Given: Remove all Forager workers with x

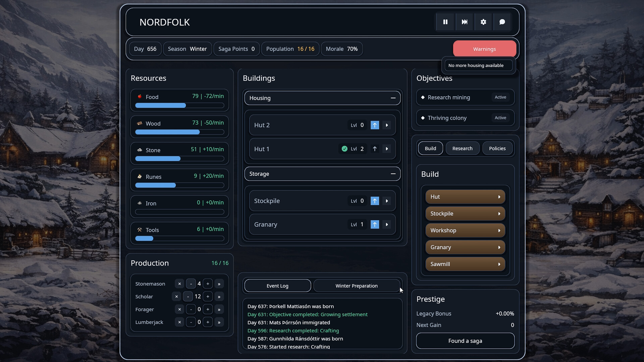Looking at the screenshot, I should pos(179,309).
